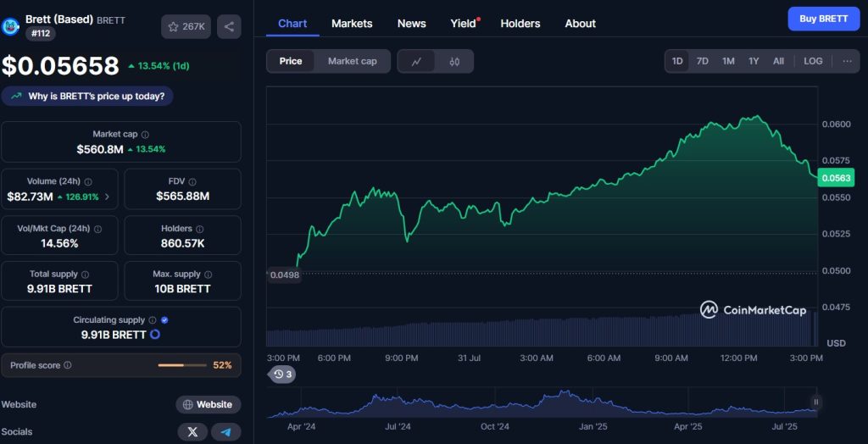Open the X social link icon
This screenshot has height=444, width=868.
tap(192, 432)
